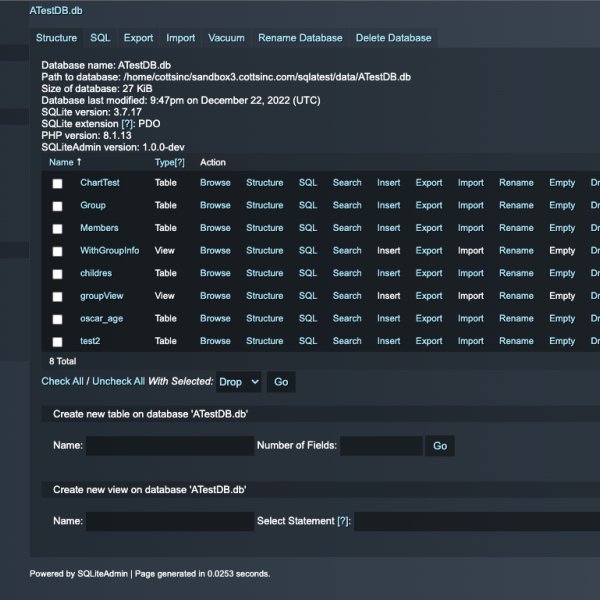Select the Delete Database tab
This screenshot has width=600, height=600.
pos(393,38)
